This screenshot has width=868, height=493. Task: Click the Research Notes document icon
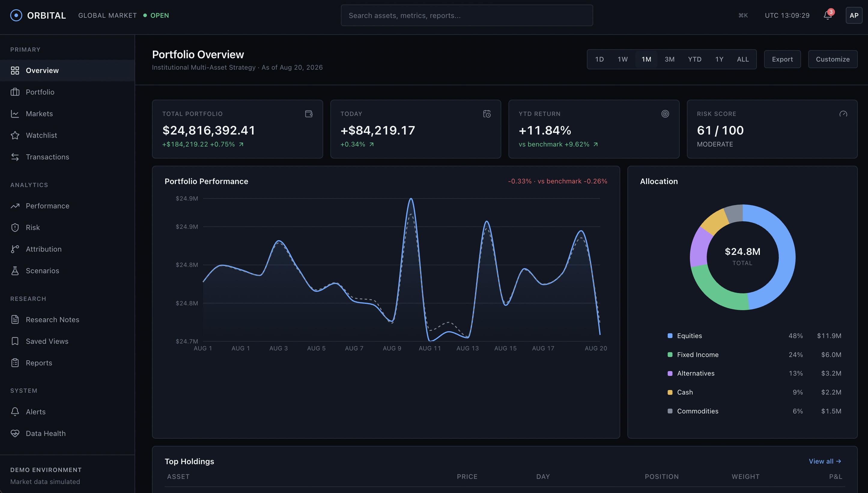click(x=15, y=320)
